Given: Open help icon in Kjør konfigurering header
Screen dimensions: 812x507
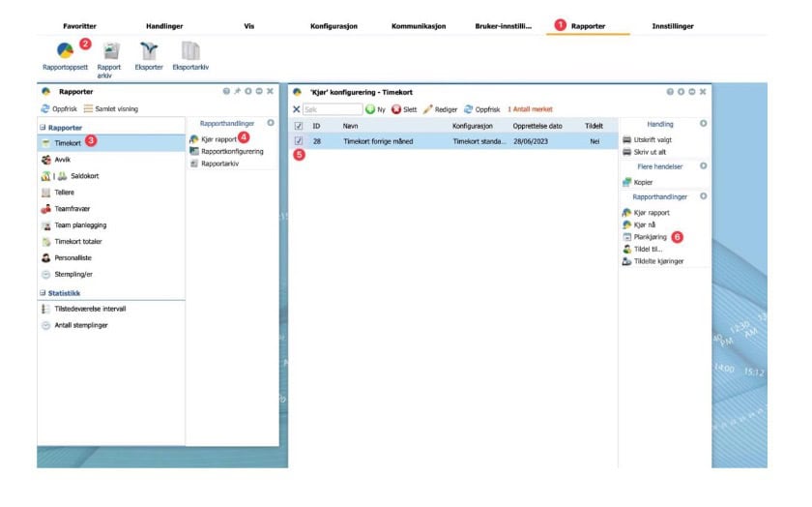Looking at the screenshot, I should [x=670, y=92].
